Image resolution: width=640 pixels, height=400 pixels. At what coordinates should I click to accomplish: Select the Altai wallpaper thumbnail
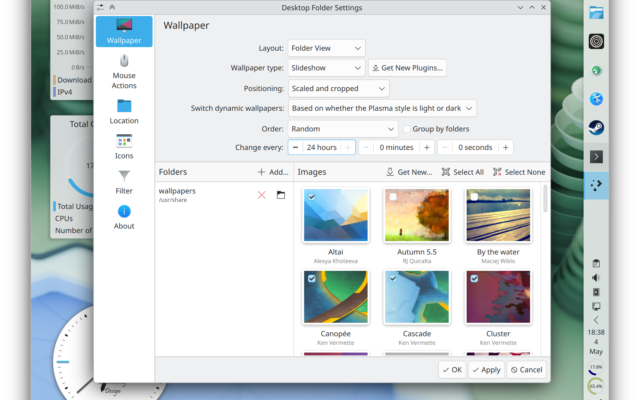click(336, 215)
